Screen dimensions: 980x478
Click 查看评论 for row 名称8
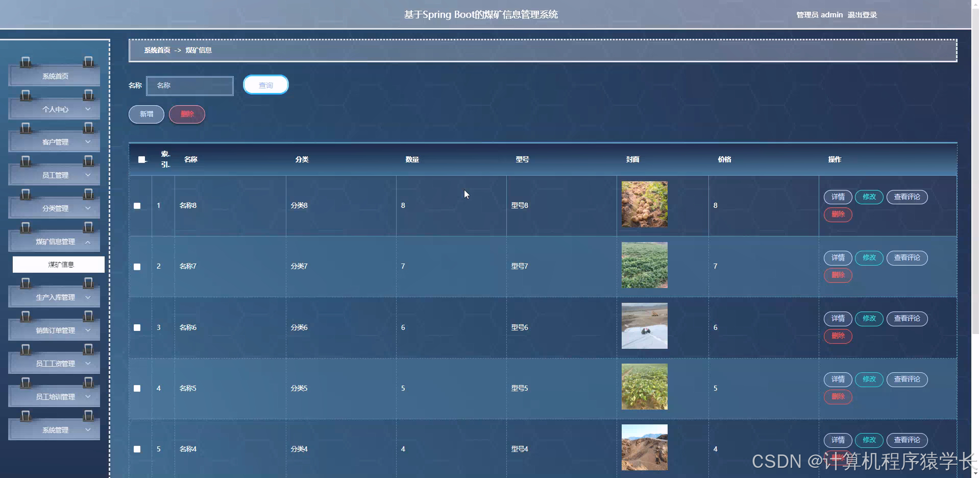(x=907, y=197)
